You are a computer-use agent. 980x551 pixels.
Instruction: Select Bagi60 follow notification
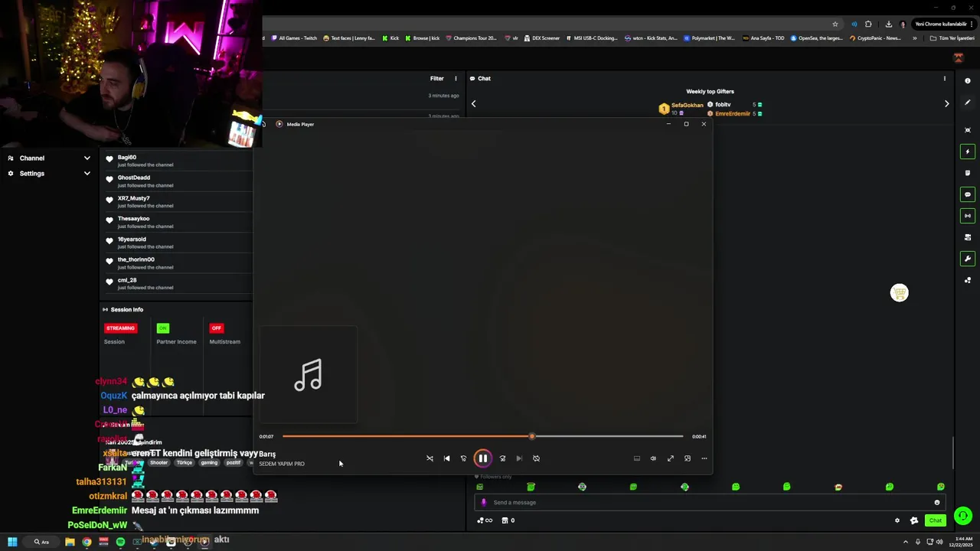point(178,161)
